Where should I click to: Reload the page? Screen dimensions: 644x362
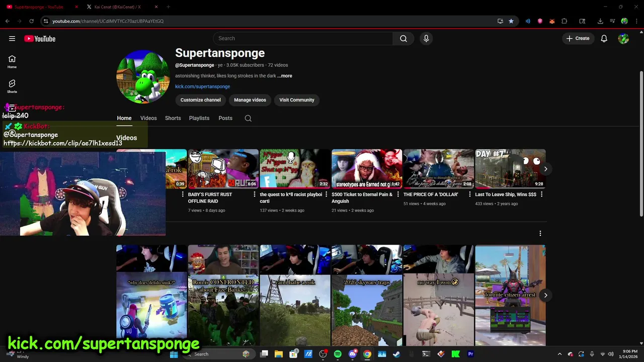click(x=31, y=21)
